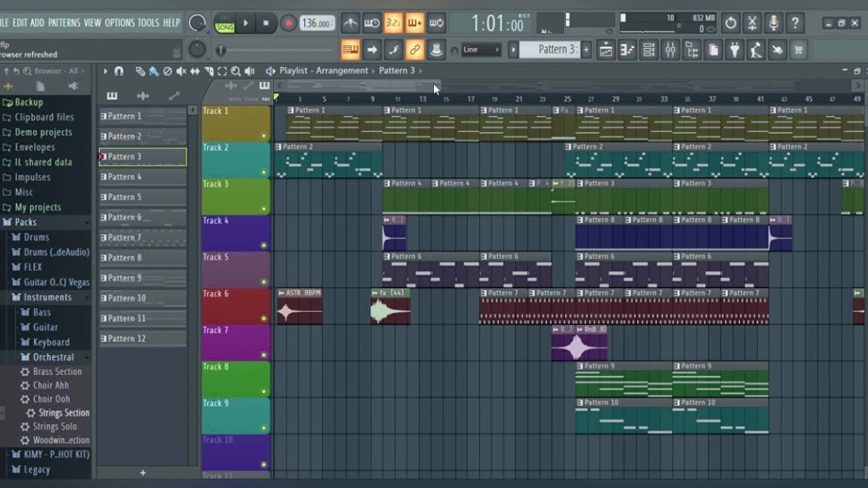Open the OPTIONS menu

[x=119, y=22]
